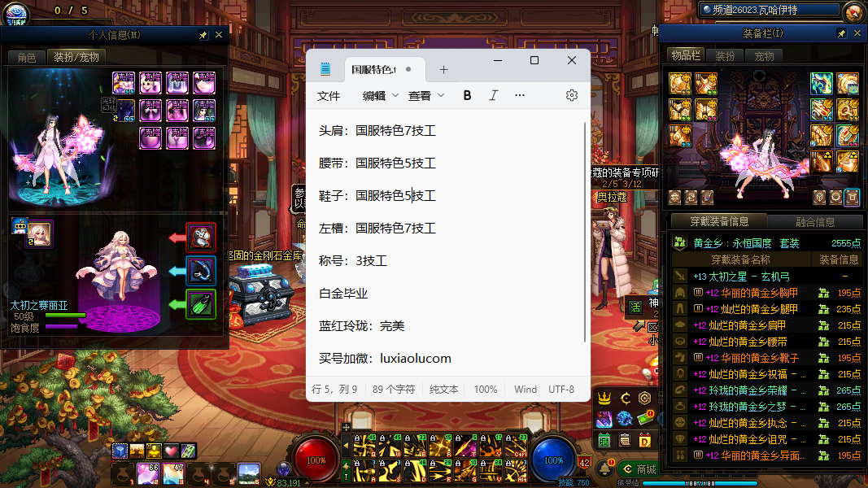Click the red pet skill slot icon
This screenshot has width=868, height=488.
[201, 237]
